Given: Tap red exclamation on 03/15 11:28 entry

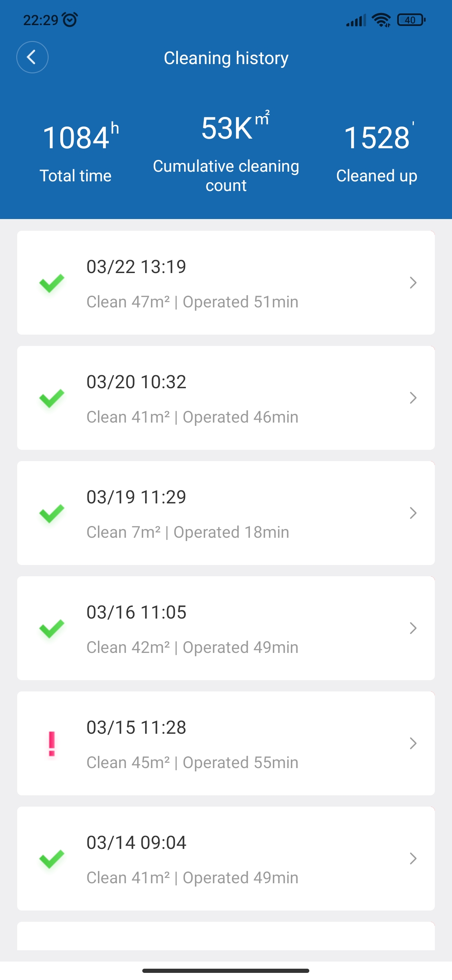Looking at the screenshot, I should click(52, 744).
